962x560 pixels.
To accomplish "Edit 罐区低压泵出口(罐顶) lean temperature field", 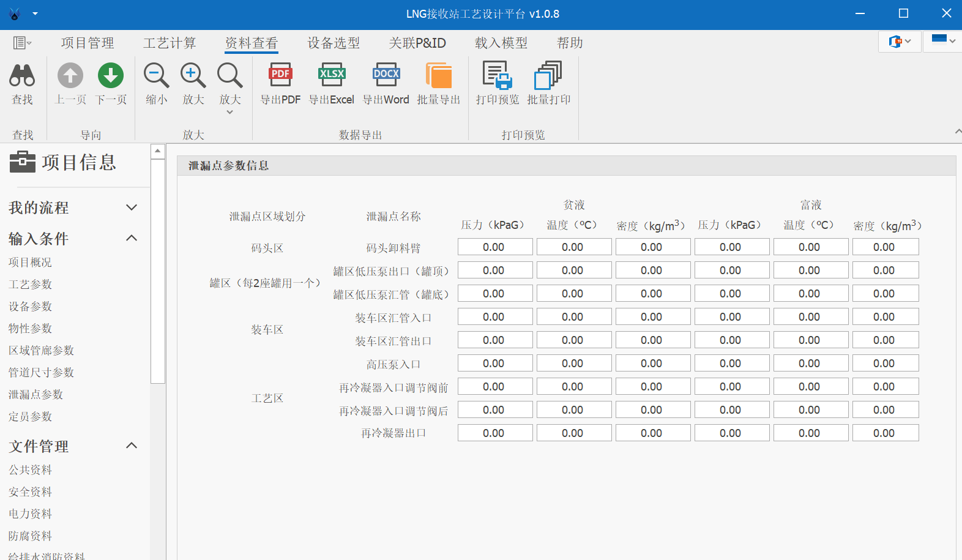I will [x=574, y=271].
